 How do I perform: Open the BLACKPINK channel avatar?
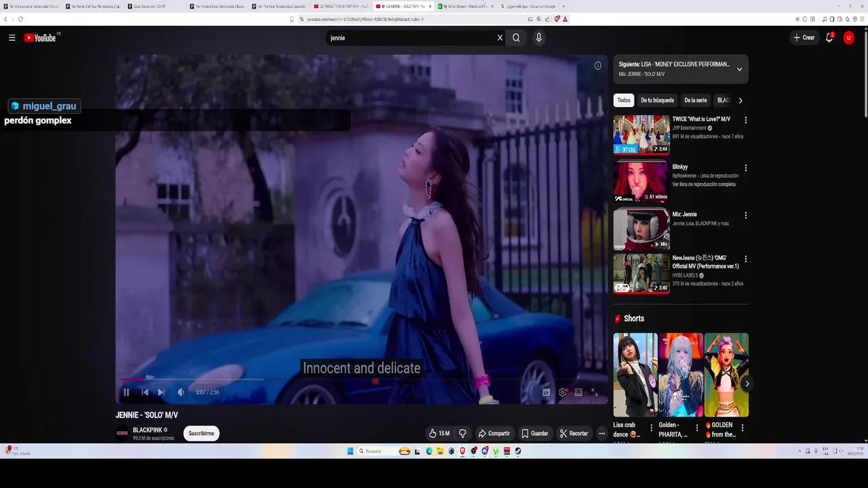[x=122, y=434]
